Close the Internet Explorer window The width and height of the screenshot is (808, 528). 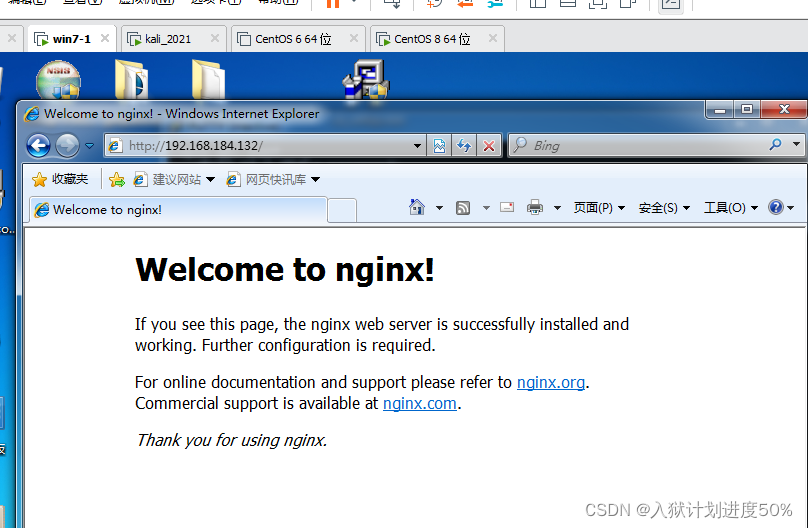pos(784,109)
